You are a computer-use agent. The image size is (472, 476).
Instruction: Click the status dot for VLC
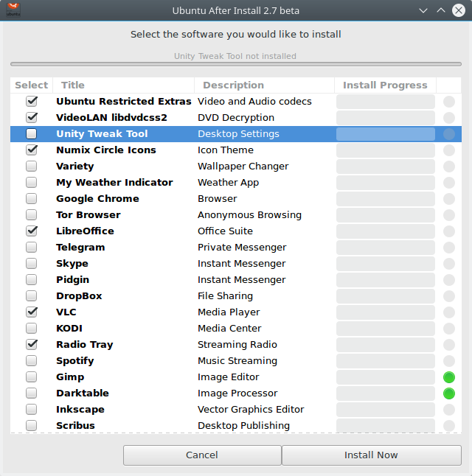(x=449, y=312)
